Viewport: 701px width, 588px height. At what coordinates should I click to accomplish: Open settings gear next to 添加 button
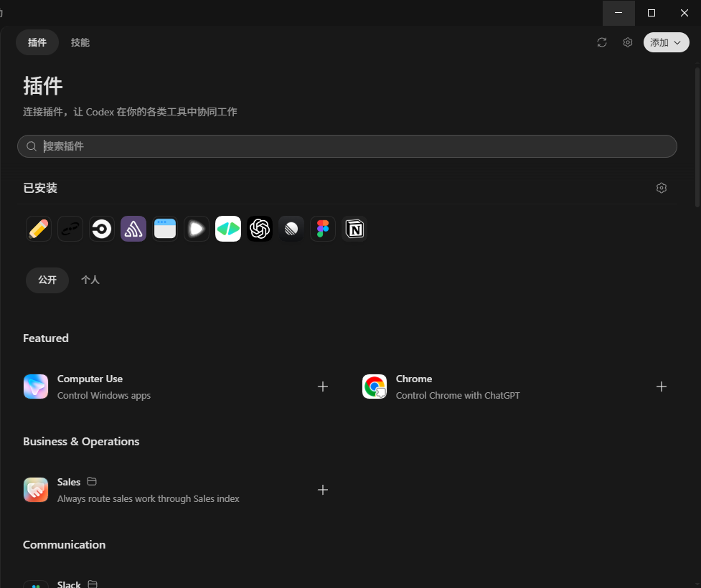pyautogui.click(x=628, y=42)
